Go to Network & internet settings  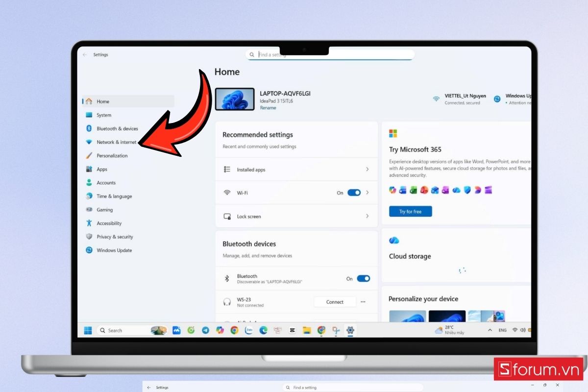(x=117, y=142)
